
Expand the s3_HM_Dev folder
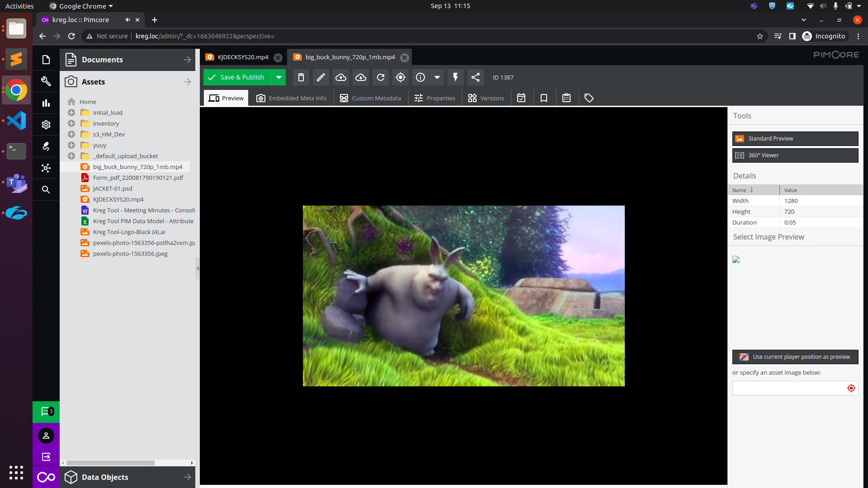click(x=71, y=134)
